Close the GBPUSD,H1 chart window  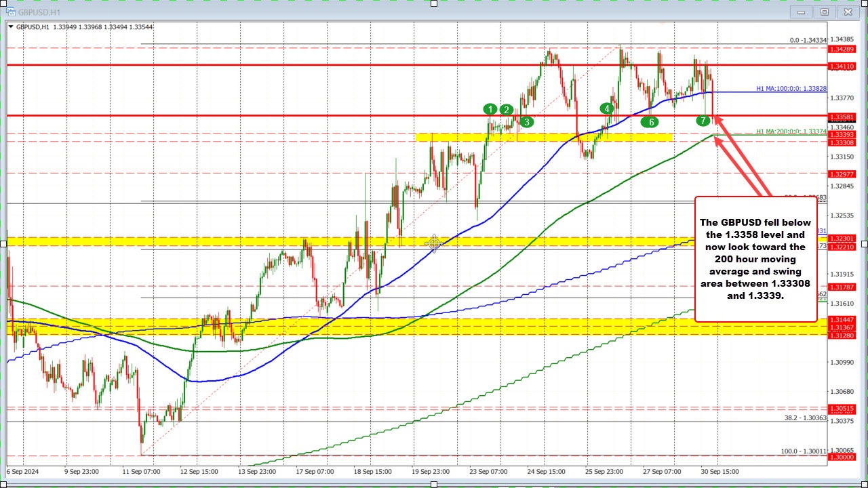coord(848,12)
